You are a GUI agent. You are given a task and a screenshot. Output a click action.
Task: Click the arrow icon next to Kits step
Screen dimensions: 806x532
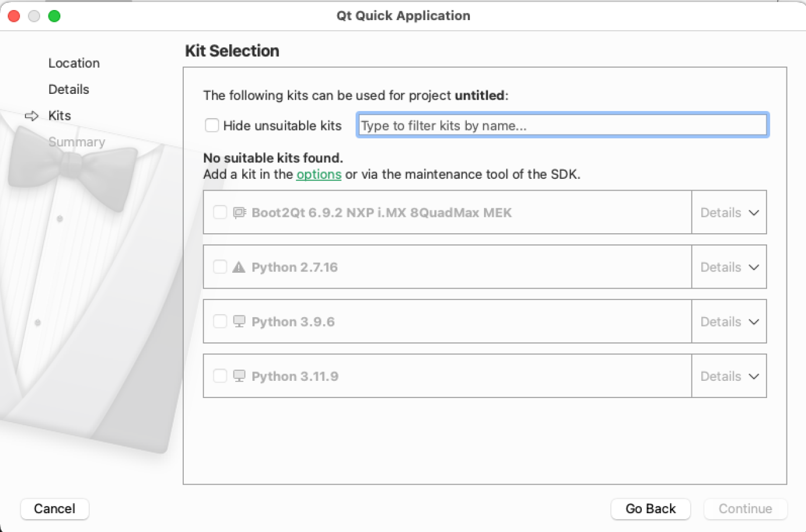[31, 116]
